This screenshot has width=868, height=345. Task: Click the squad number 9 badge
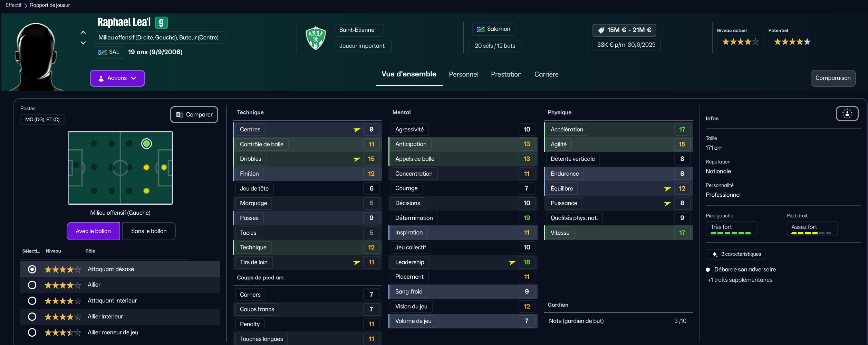pyautogui.click(x=161, y=23)
